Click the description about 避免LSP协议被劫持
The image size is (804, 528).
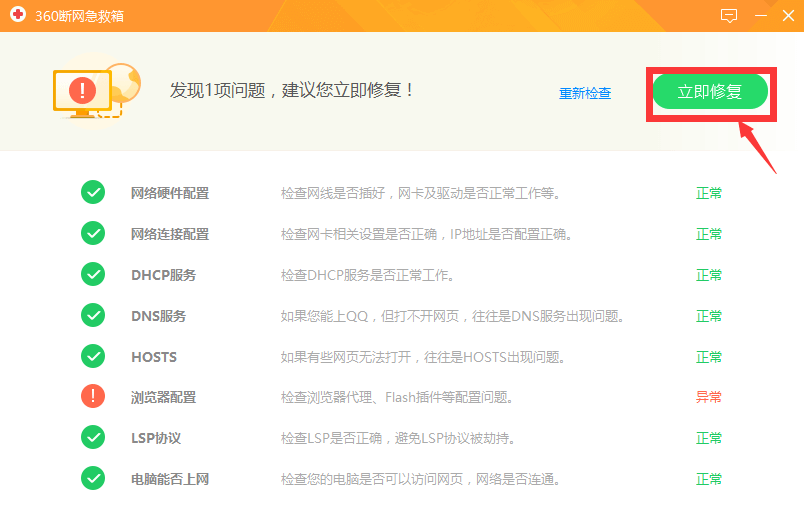pyautogui.click(x=397, y=438)
